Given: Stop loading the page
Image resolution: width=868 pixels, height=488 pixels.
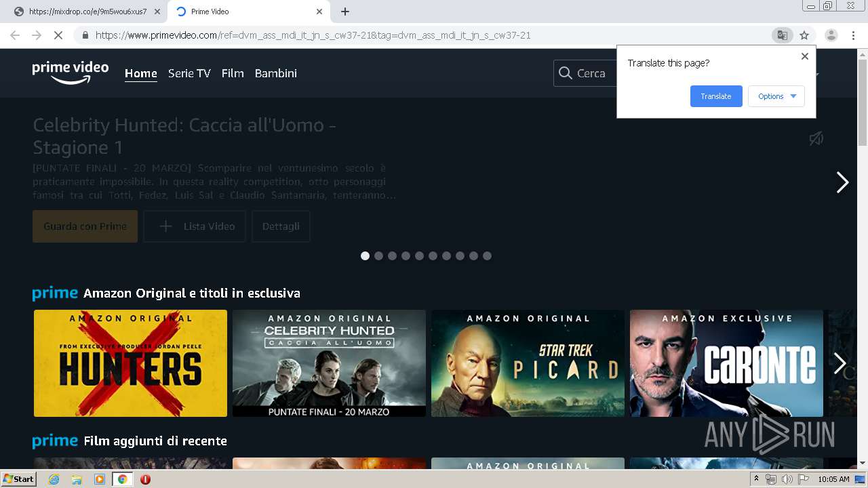Looking at the screenshot, I should pyautogui.click(x=58, y=35).
